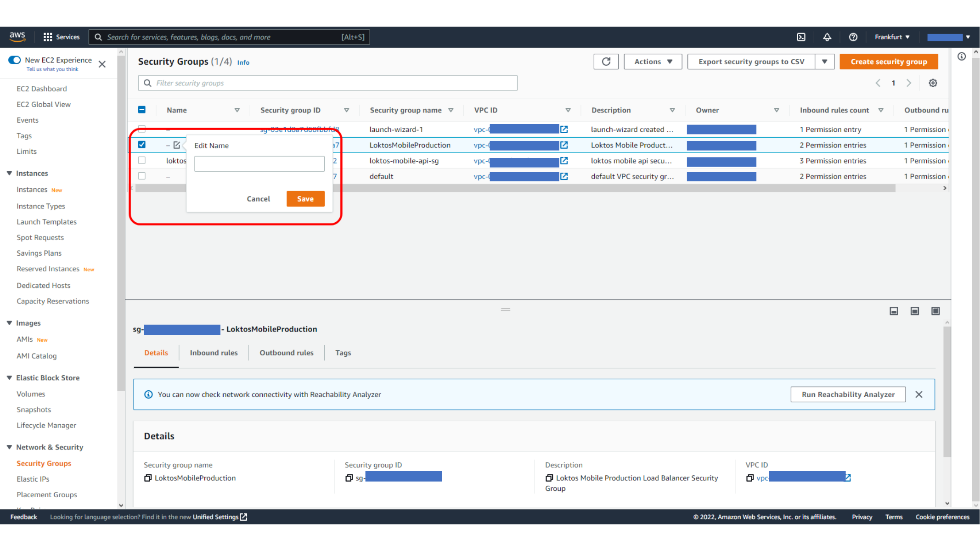Copy the security group name

(x=148, y=478)
